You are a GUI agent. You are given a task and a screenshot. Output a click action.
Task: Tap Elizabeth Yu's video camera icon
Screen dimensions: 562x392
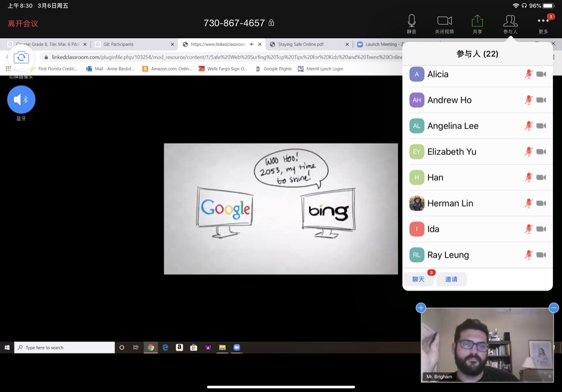(541, 151)
